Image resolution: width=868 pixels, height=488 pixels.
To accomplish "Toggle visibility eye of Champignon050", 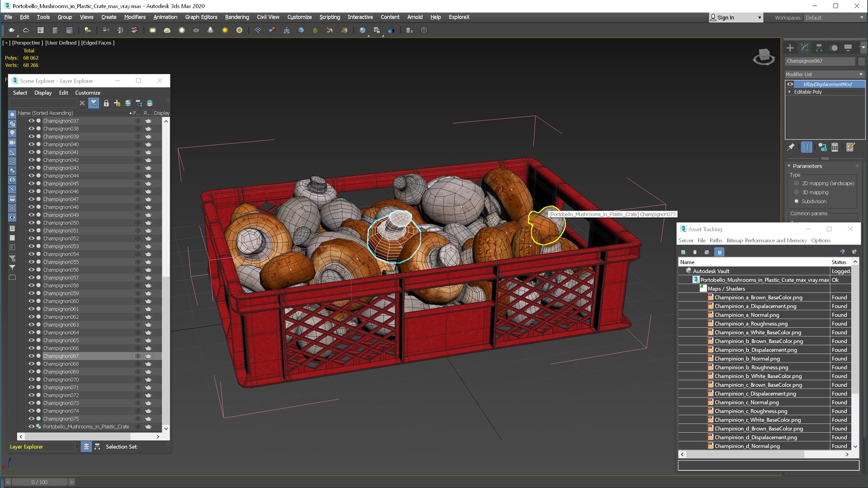I will coord(31,223).
